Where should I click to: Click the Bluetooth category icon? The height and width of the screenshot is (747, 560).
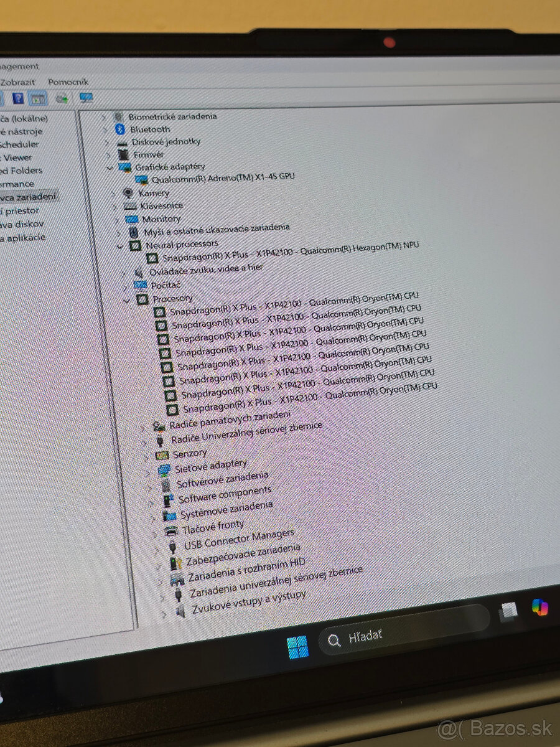[x=120, y=129]
